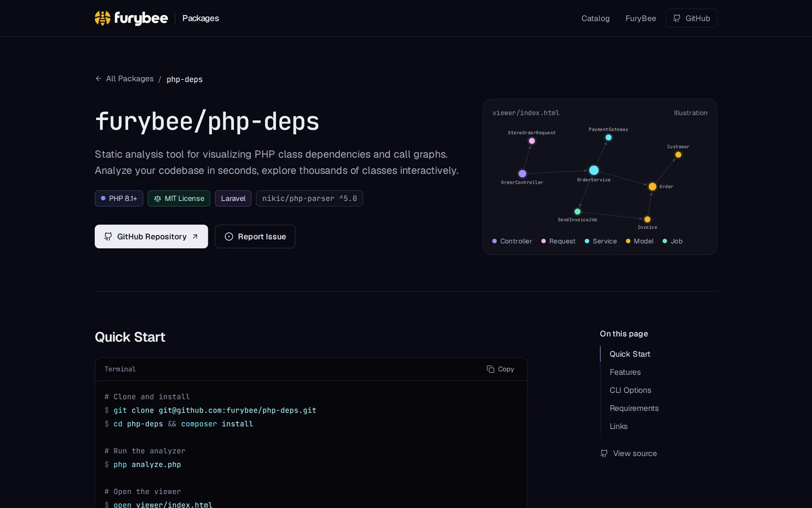The height and width of the screenshot is (508, 812).
Task: Select the Order model node
Action: coord(652,186)
